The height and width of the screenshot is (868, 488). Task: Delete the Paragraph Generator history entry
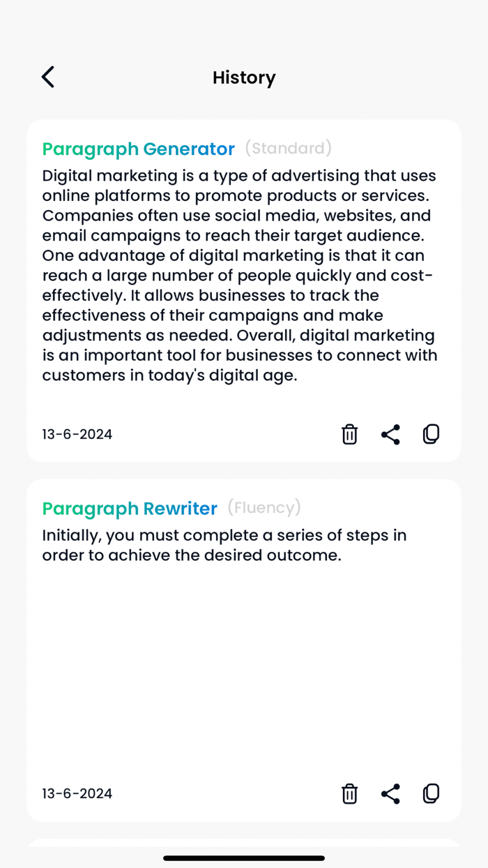tap(349, 434)
